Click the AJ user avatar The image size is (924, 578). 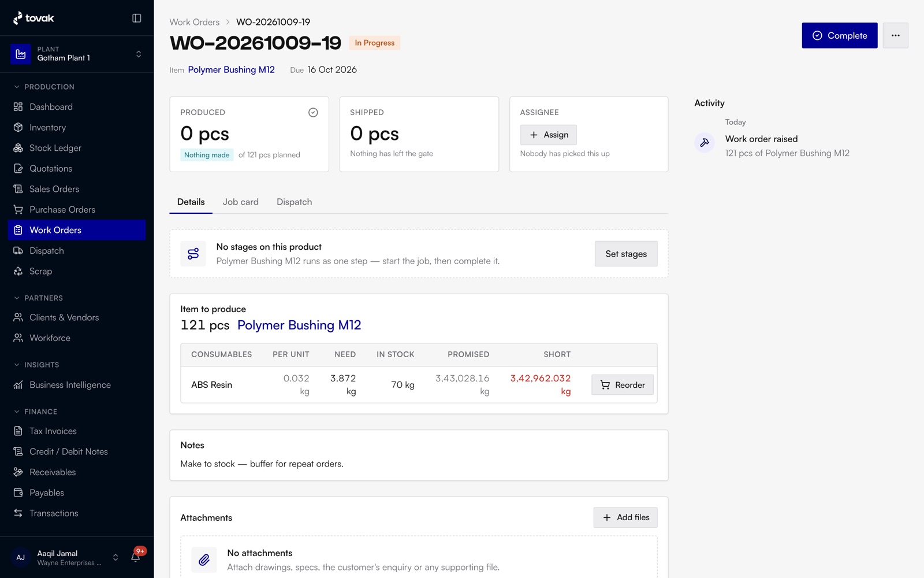[x=21, y=558]
